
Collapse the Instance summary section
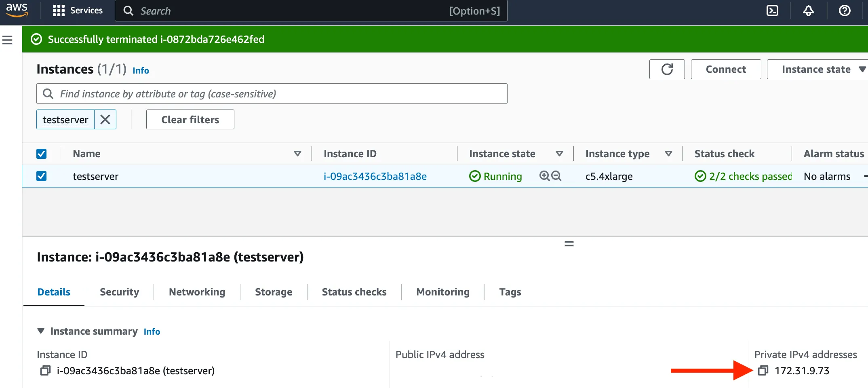pos(40,331)
